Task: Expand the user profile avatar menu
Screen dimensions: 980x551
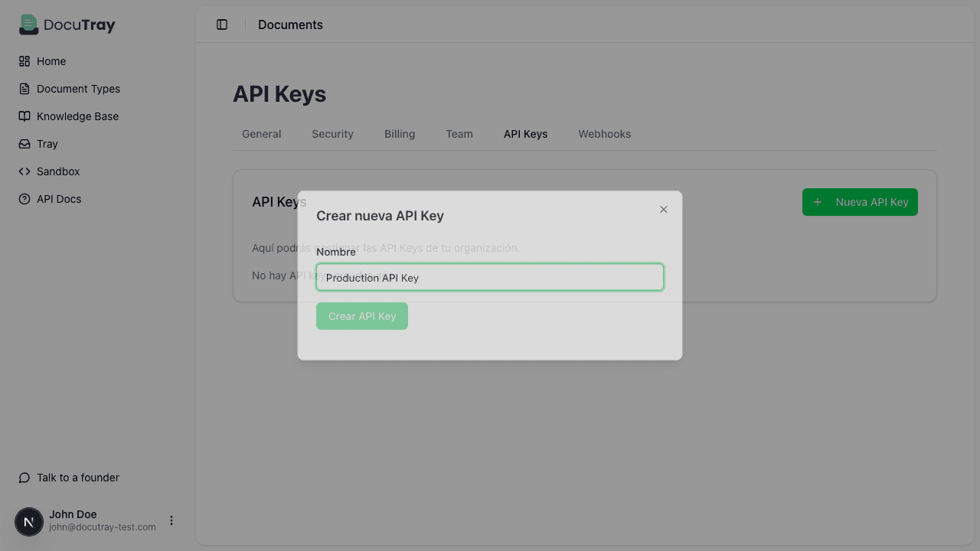Action: coord(28,521)
